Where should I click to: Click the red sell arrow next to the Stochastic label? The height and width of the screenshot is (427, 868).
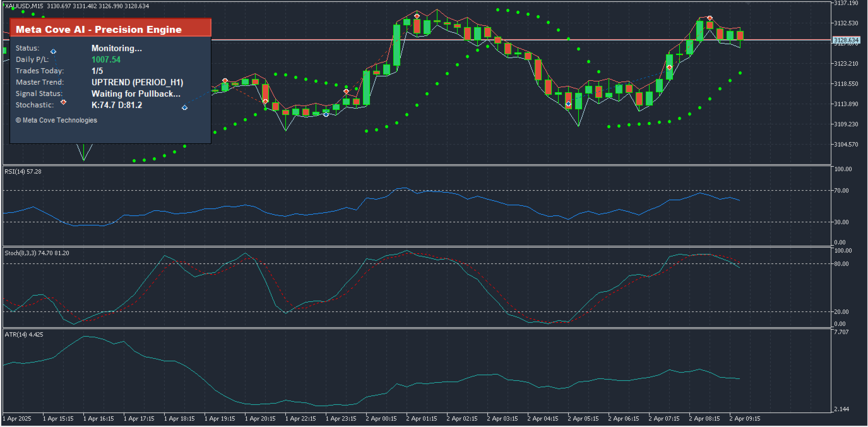click(63, 102)
